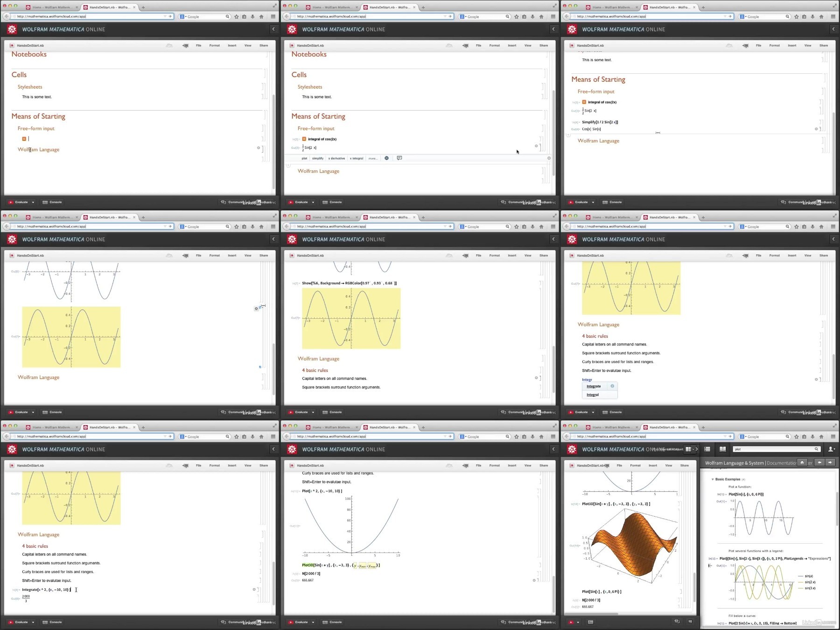Click the documentation forward arrow button
Screen dimensions: 840x630
830,462
